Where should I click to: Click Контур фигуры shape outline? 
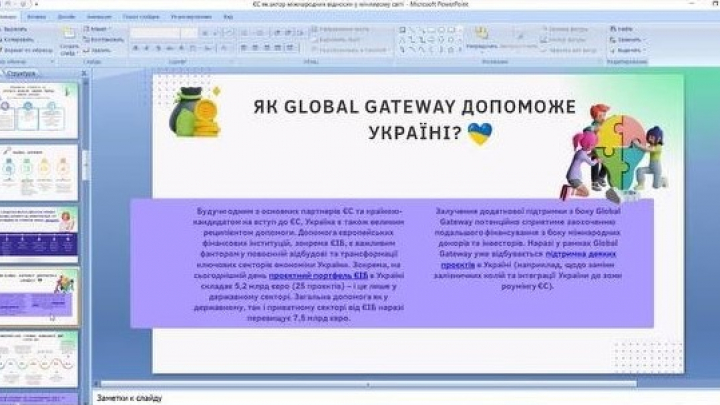tap(564, 39)
